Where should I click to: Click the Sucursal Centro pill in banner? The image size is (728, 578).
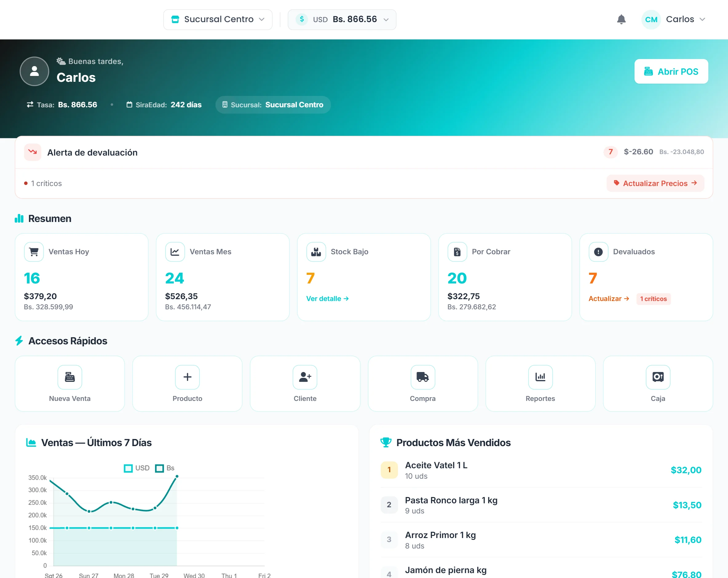(273, 105)
